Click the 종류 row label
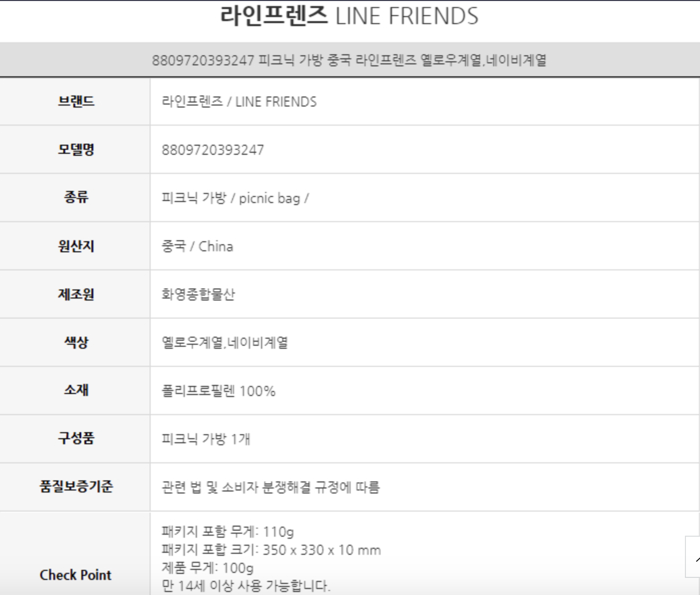This screenshot has width=700, height=595. point(76,197)
